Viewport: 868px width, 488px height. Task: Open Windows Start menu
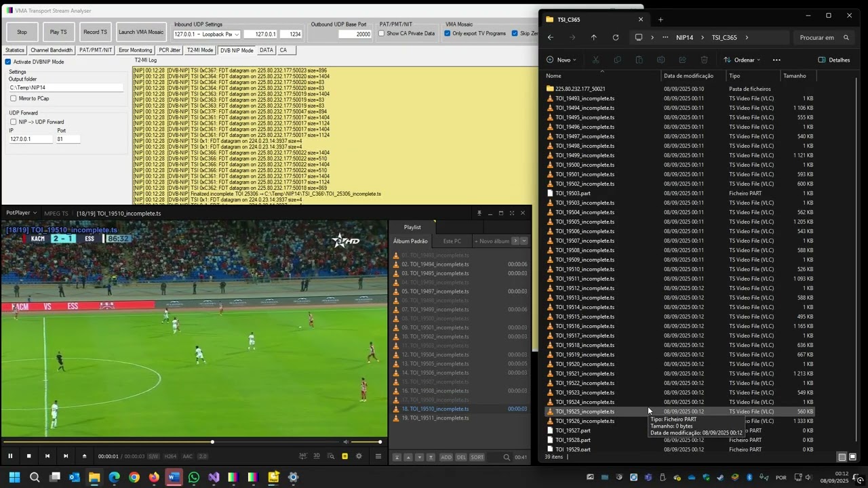14,477
